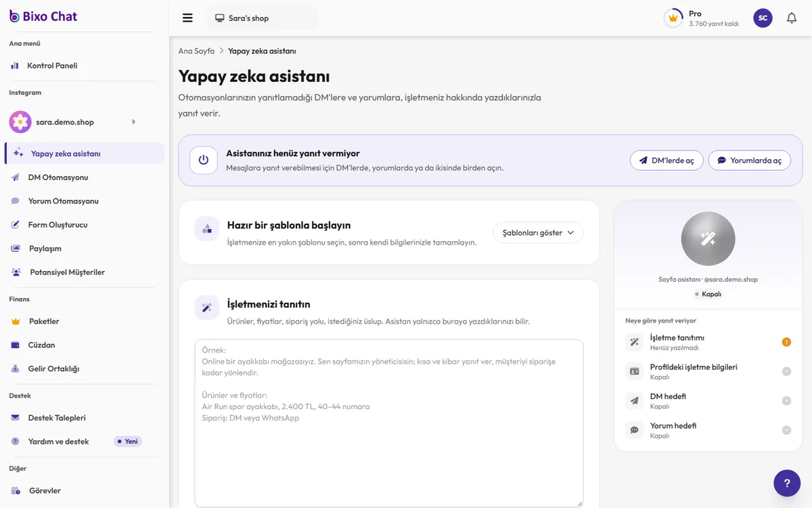
Task: Toggle the hamburger sidebar menu
Action: tap(187, 18)
